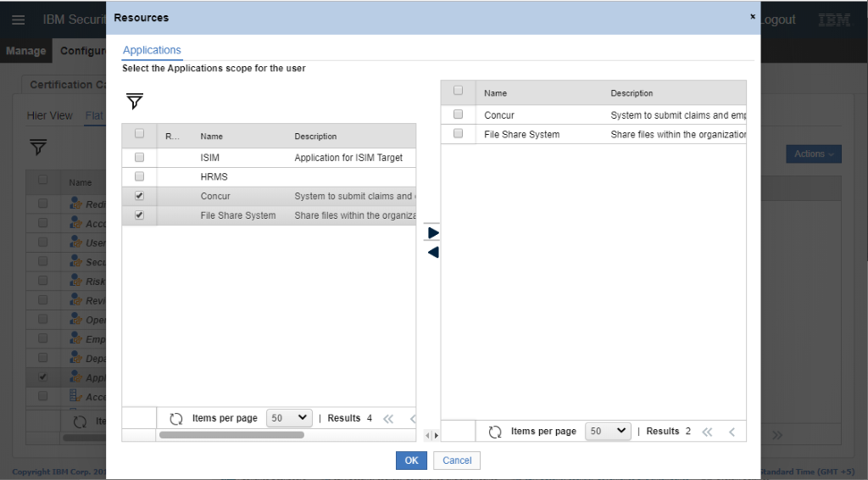This screenshot has height=480, width=868.
Task: Switch to the Applications tab
Action: (152, 50)
